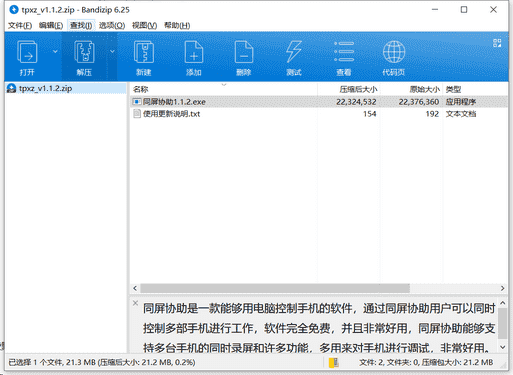Screen dimensions: 513x375
Task: Sort by the Original size (原始大小) column
Action: [x=411, y=89]
